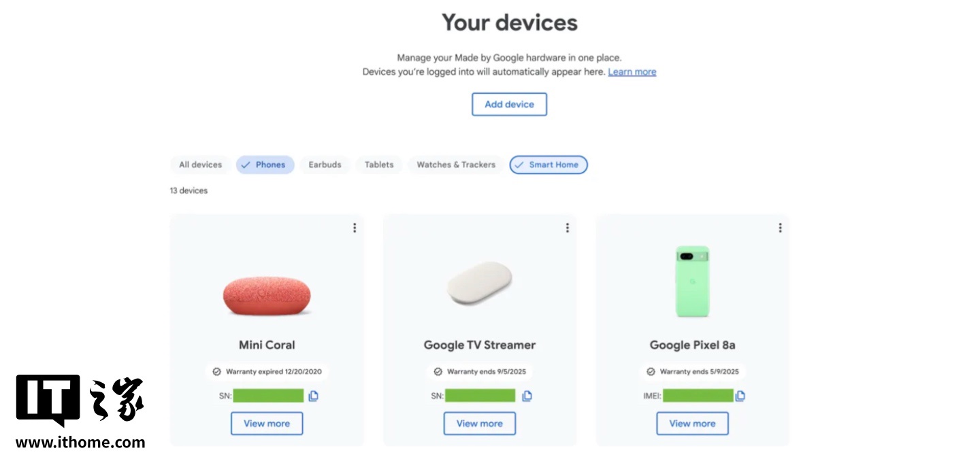Image resolution: width=980 pixels, height=461 pixels.
Task: Copy the Mini Coral serial number
Action: (x=314, y=396)
